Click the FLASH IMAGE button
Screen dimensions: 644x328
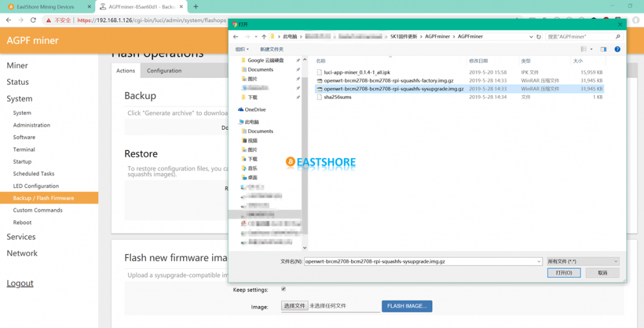click(x=406, y=306)
